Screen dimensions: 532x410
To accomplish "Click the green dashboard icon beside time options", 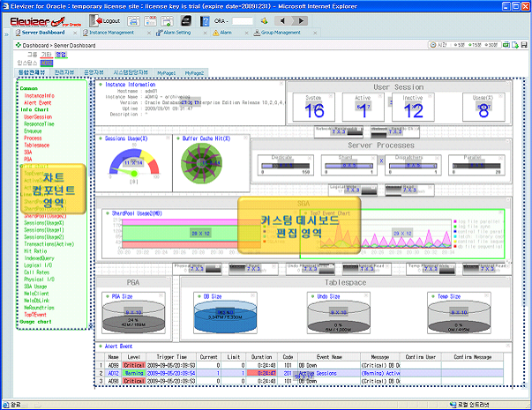I will [506, 45].
